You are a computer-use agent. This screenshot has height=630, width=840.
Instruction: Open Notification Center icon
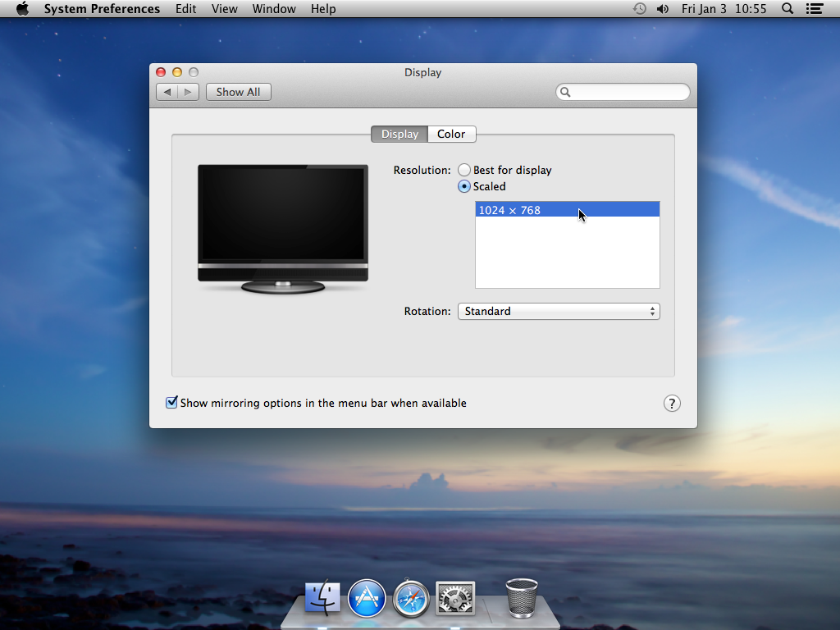point(815,8)
